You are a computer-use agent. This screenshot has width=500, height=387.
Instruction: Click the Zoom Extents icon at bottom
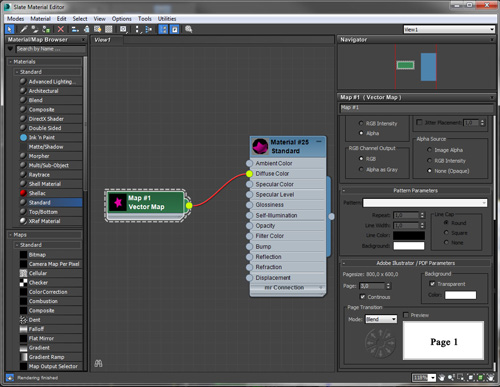(x=471, y=378)
